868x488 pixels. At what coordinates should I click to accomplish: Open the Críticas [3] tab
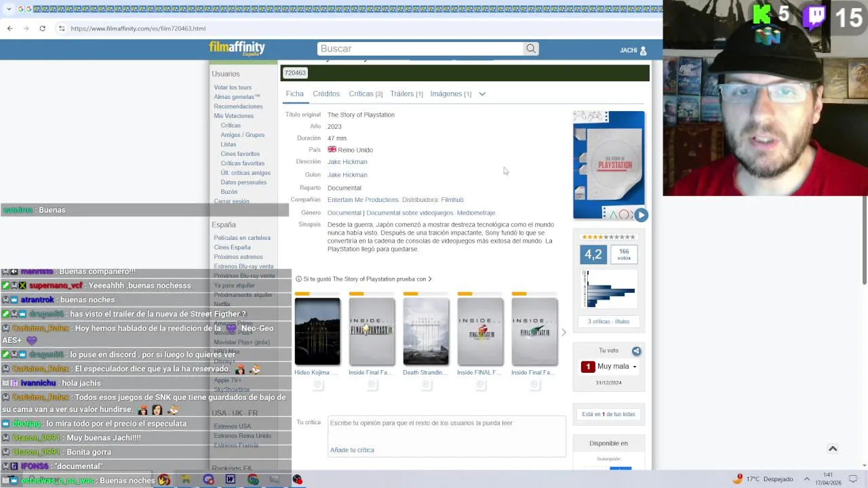pos(366,94)
